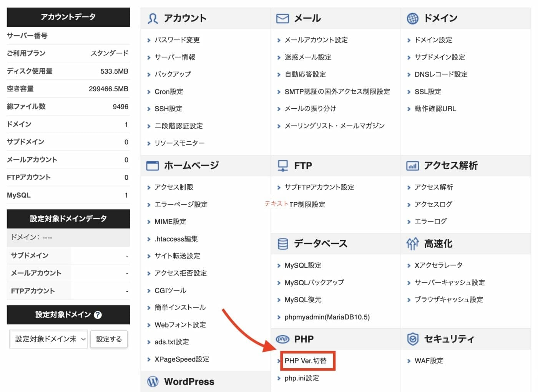Click the FTP monitor icon

tap(283, 165)
